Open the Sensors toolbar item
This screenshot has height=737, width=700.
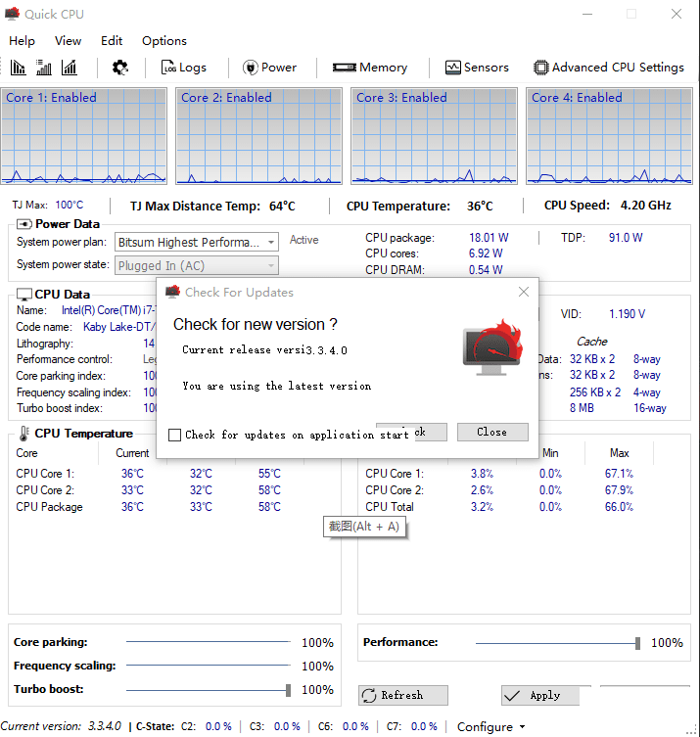coord(477,68)
